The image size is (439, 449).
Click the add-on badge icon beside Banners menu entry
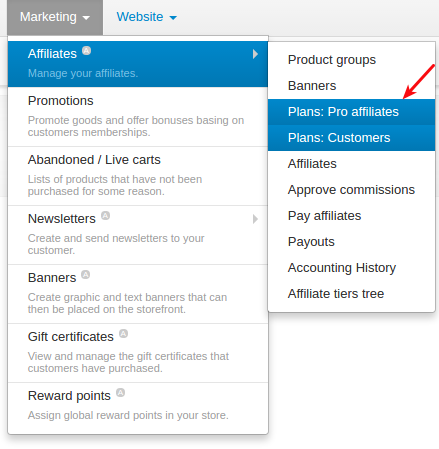coord(86,275)
